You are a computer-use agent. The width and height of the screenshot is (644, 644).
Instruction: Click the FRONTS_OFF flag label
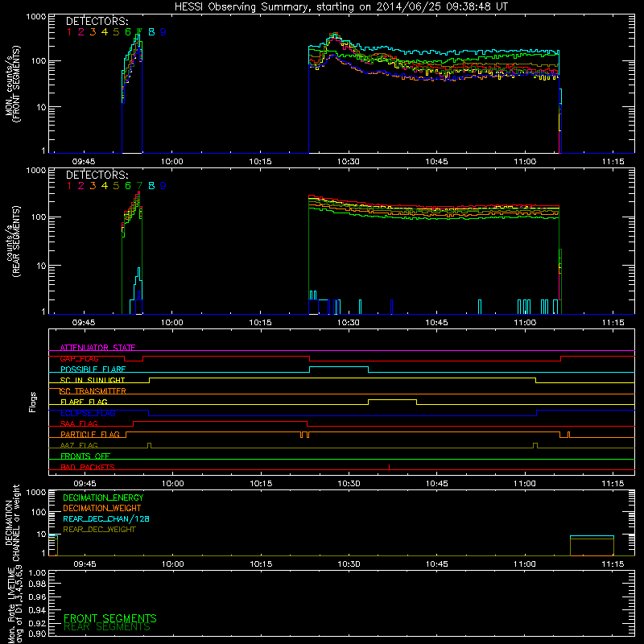[x=85, y=456]
